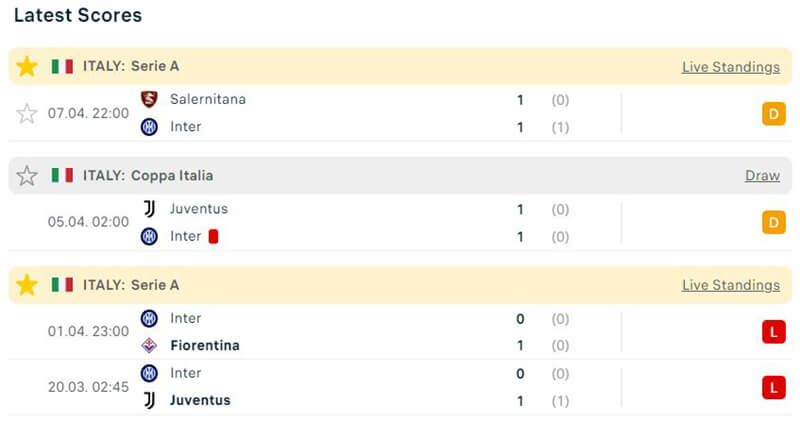This screenshot has height=421, width=800.
Task: Toggle the star on the second Serie A header
Action: (27, 285)
